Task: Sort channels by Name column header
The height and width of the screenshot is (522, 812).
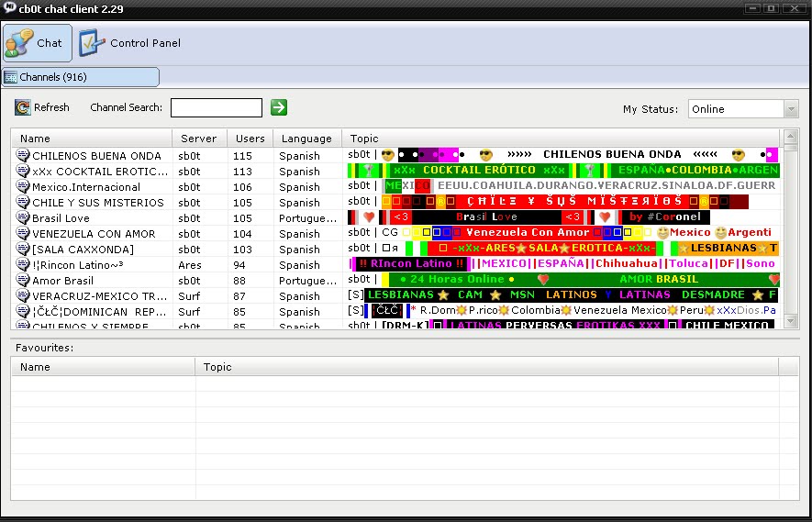Action: 92,139
